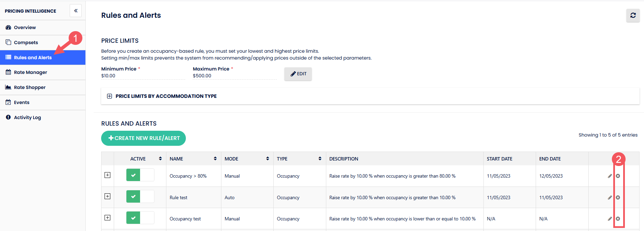Collapse the Pricing Intelligence sidebar
This screenshot has width=644, height=231.
tap(76, 11)
